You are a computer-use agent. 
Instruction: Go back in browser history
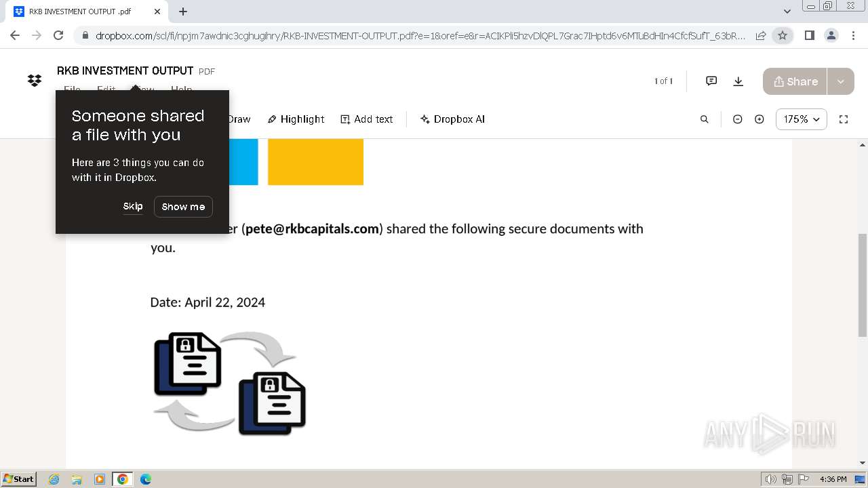(x=15, y=35)
